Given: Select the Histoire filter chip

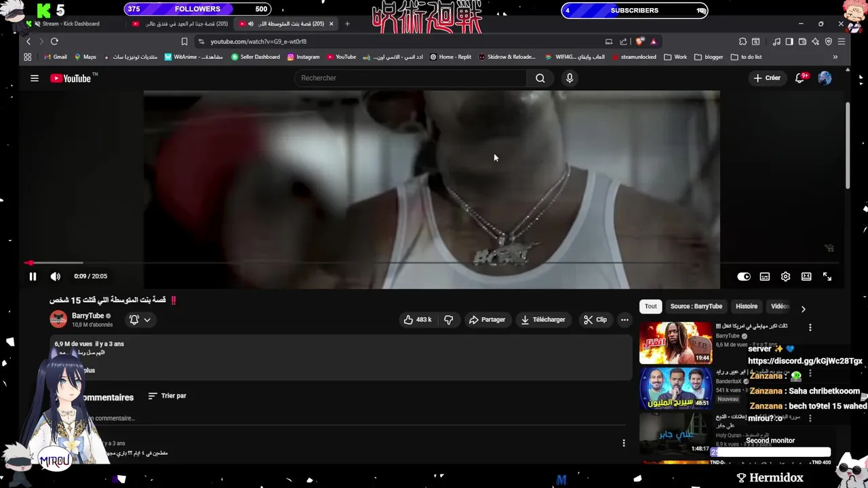Looking at the screenshot, I should pos(747,306).
